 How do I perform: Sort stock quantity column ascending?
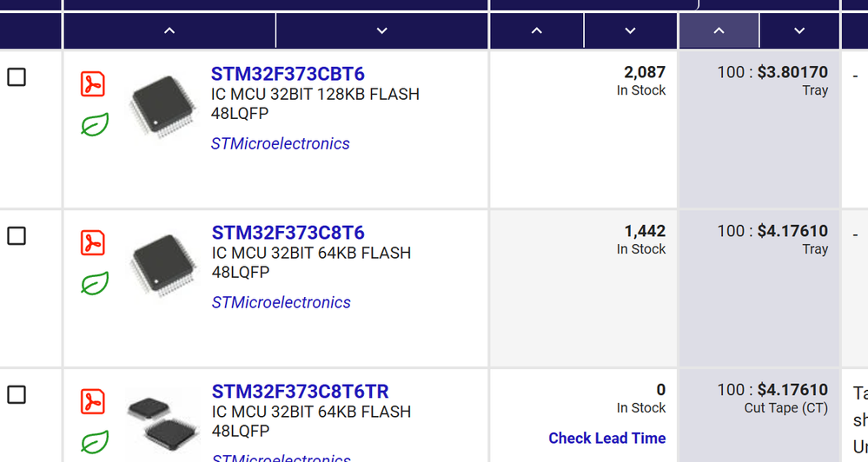click(x=537, y=30)
